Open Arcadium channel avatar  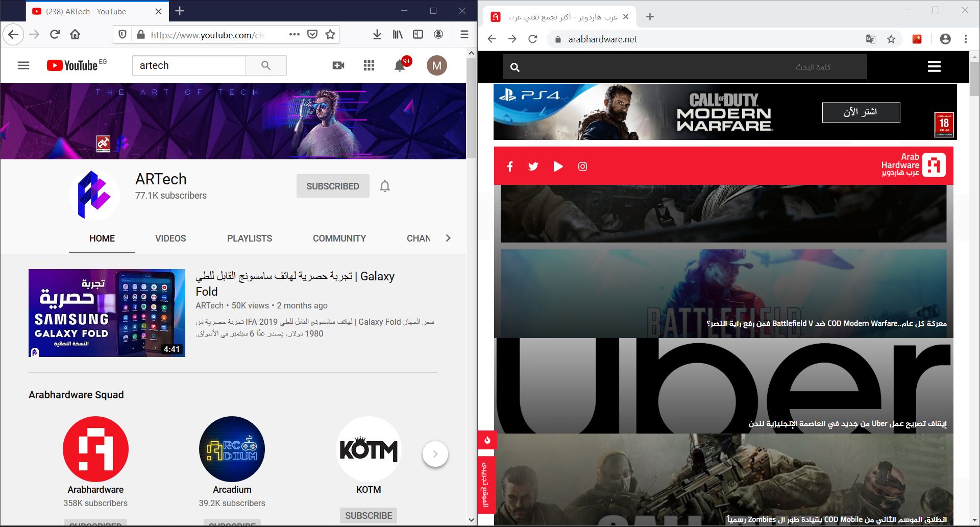click(232, 449)
